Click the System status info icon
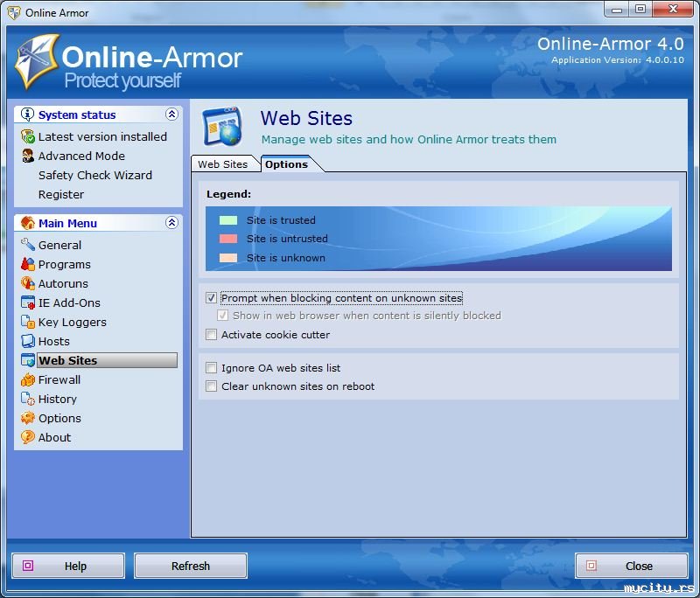This screenshot has width=700, height=598. (x=27, y=115)
